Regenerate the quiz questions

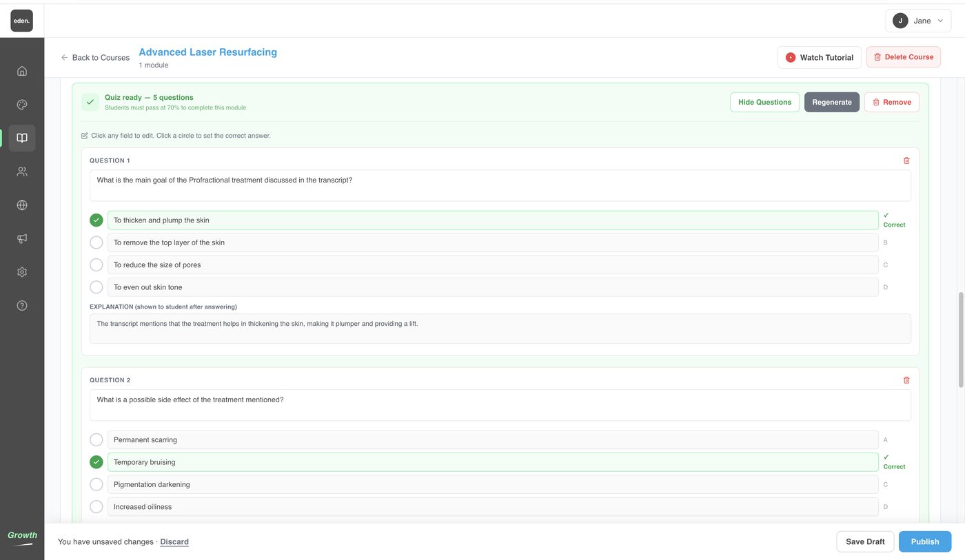832,102
